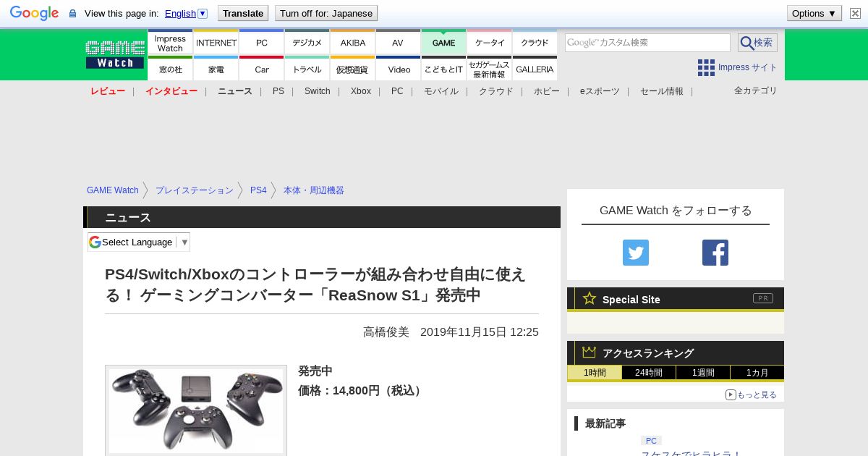Screen dimensions: 868x456
Task: Open the モバイル category link
Action: point(441,91)
